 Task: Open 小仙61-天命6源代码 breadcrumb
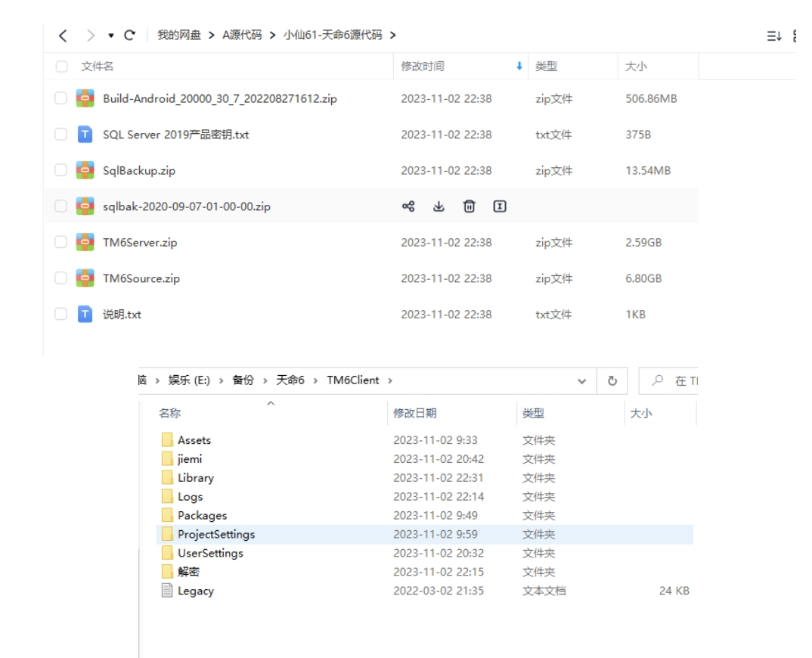click(x=333, y=36)
